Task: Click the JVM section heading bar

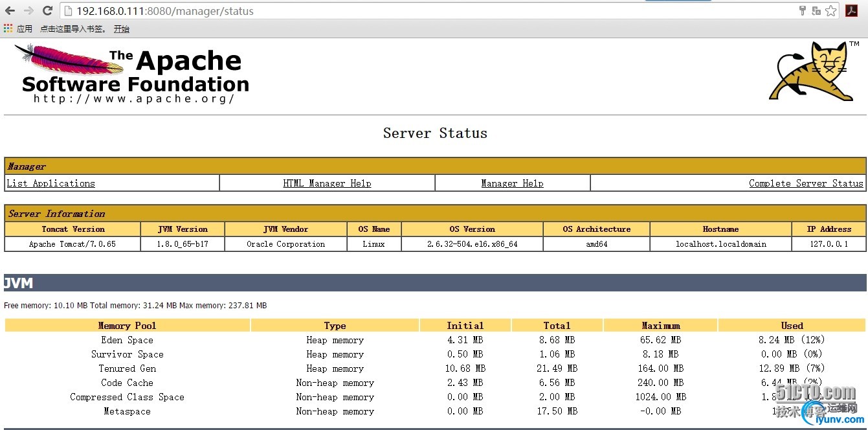Action: click(x=435, y=283)
